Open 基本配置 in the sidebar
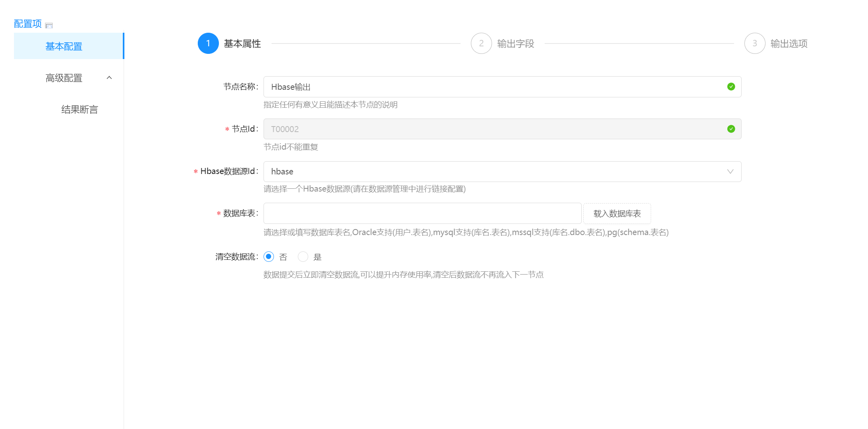 click(64, 46)
